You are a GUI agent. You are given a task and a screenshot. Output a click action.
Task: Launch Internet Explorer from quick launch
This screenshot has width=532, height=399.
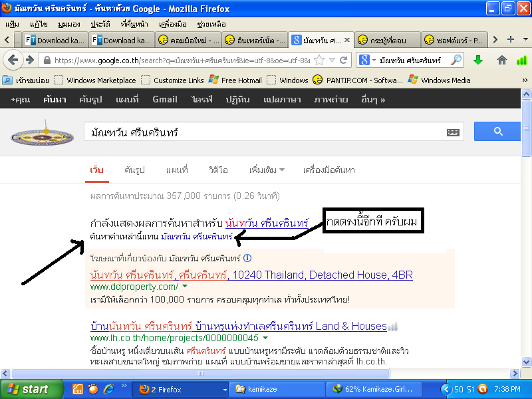(x=108, y=389)
